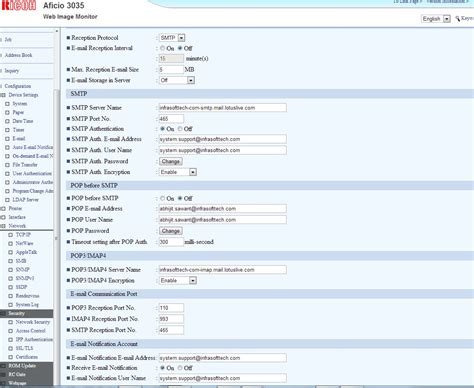The width and height of the screenshot is (474, 388).
Task: Click Change button for POP Password
Action: click(x=171, y=231)
